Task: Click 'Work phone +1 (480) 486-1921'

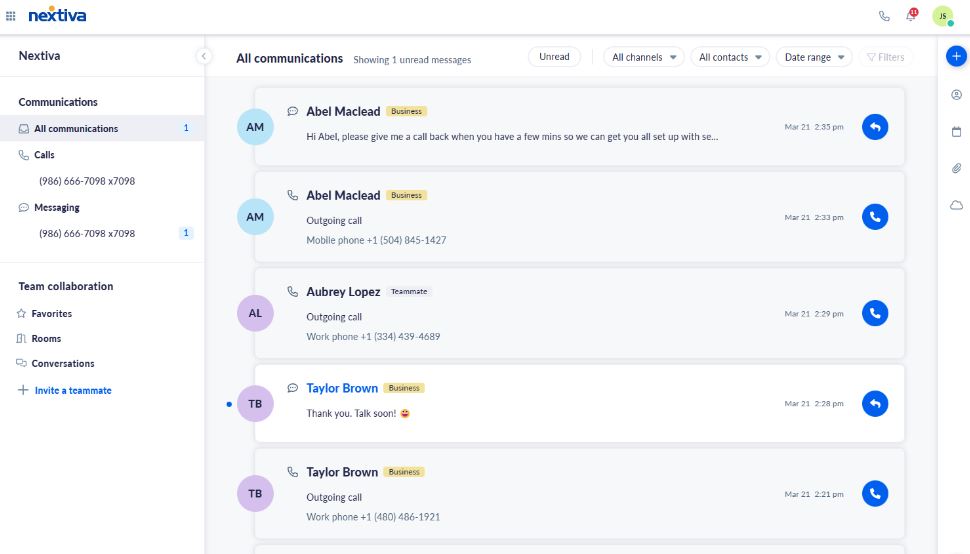Action: coord(373,517)
